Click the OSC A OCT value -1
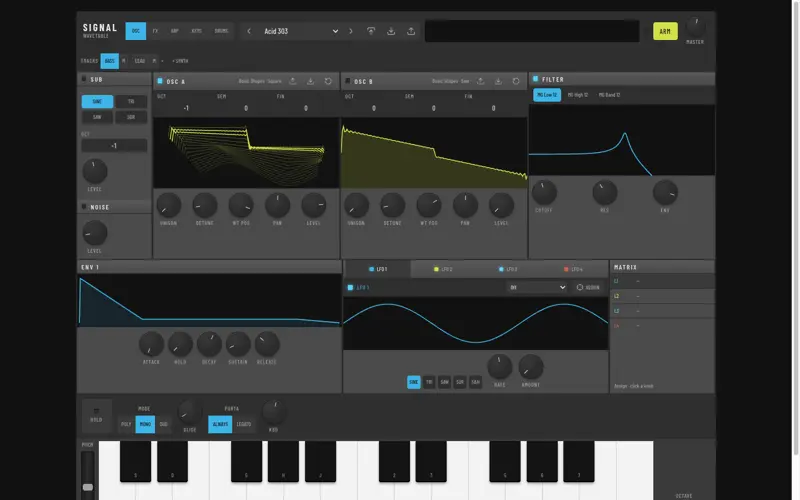800x500 pixels. (x=186, y=108)
